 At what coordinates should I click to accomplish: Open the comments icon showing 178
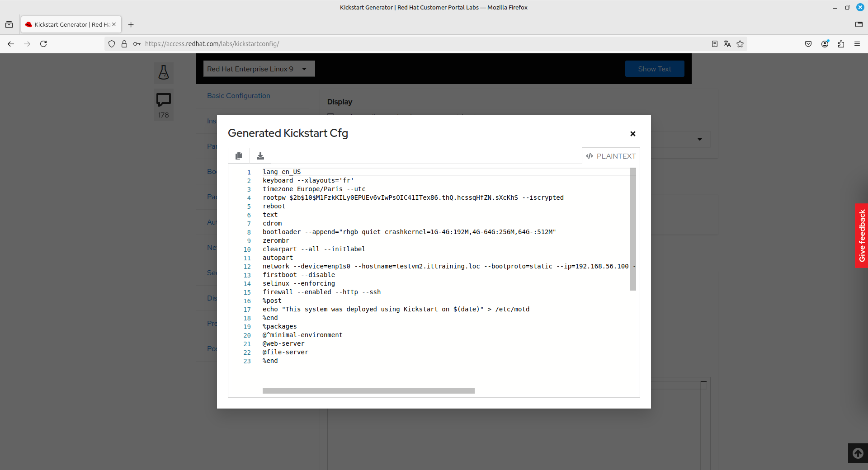click(164, 105)
